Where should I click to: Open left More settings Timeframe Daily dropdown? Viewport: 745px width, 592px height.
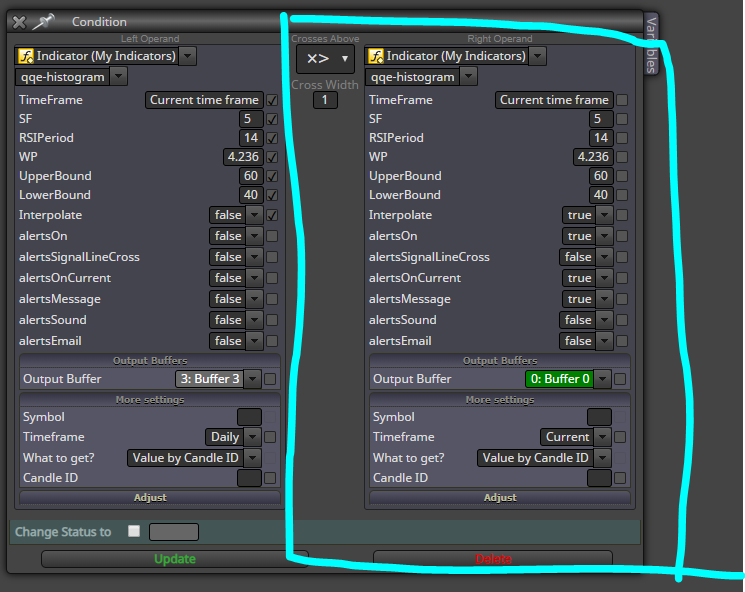pyautogui.click(x=253, y=437)
